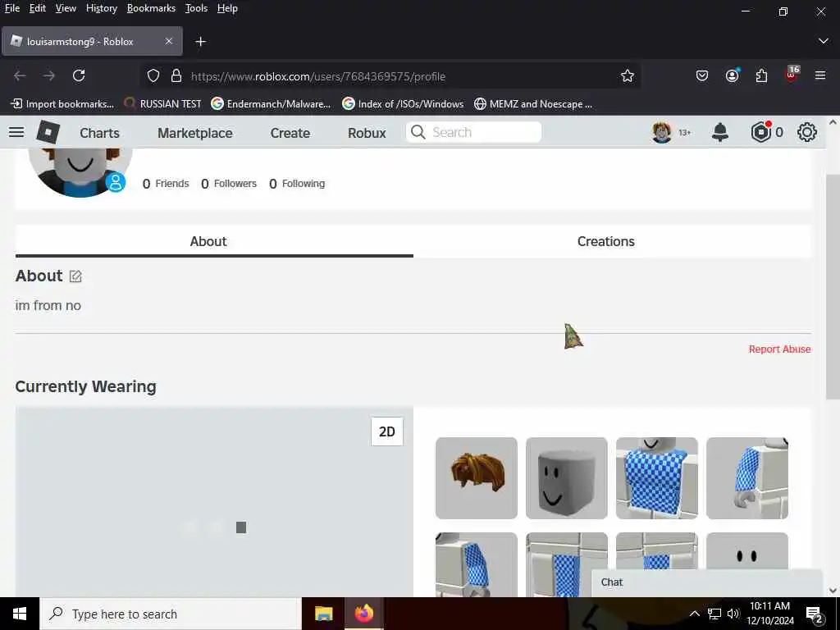Viewport: 840px width, 630px height.
Task: Open the Action Center notifications
Action: [815, 614]
